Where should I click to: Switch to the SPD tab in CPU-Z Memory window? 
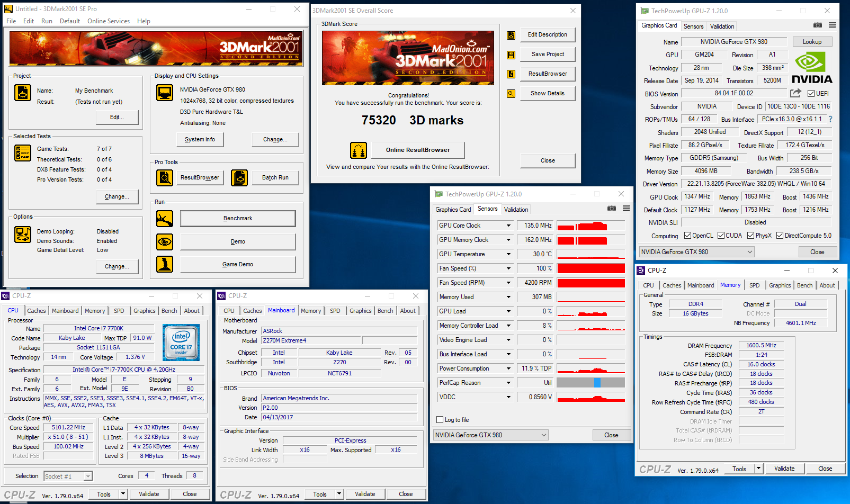click(754, 285)
